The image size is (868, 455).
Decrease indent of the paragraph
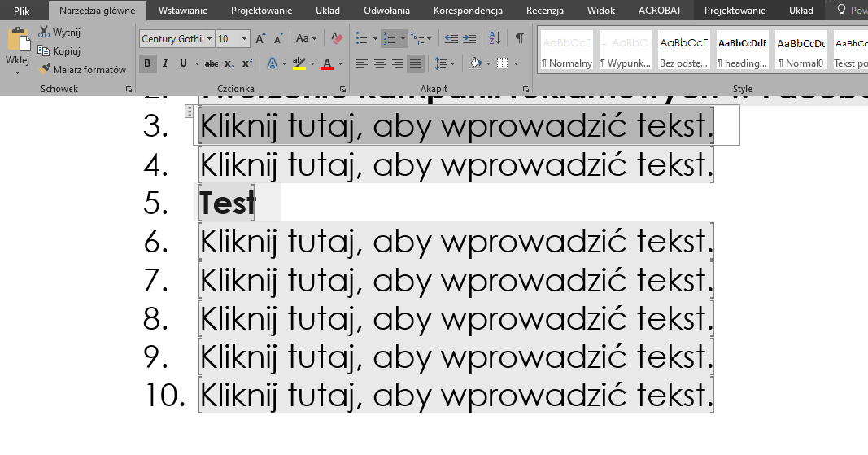click(451, 38)
